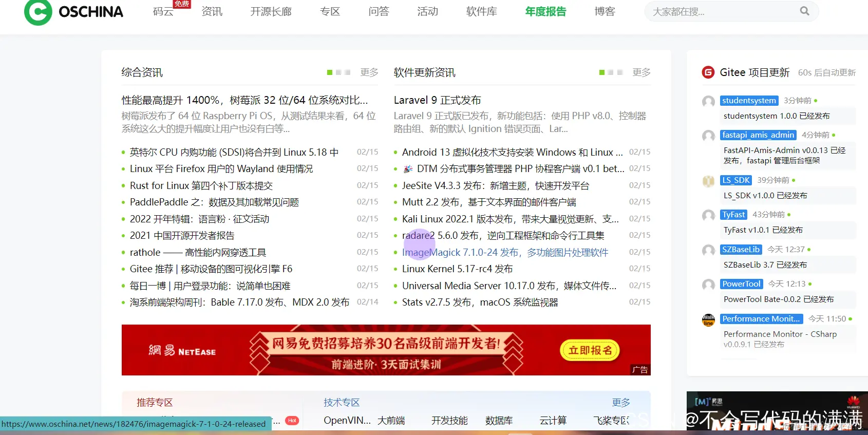Open SZBaseLib project tag
This screenshot has width=868, height=435.
point(741,250)
